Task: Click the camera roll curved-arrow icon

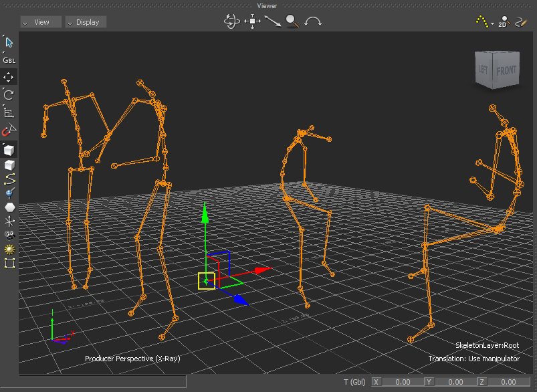Action: [x=313, y=21]
